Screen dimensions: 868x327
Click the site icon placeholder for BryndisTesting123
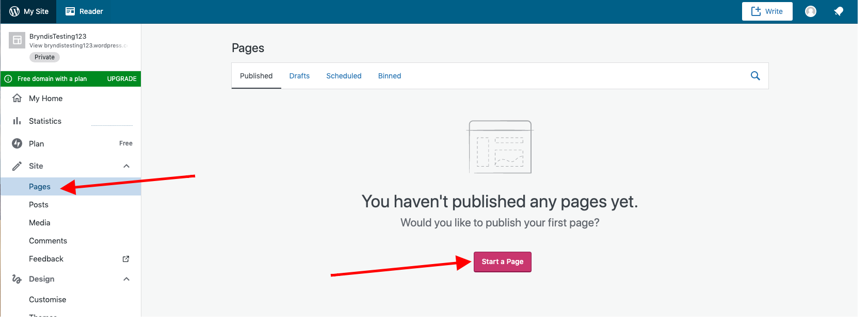point(17,40)
